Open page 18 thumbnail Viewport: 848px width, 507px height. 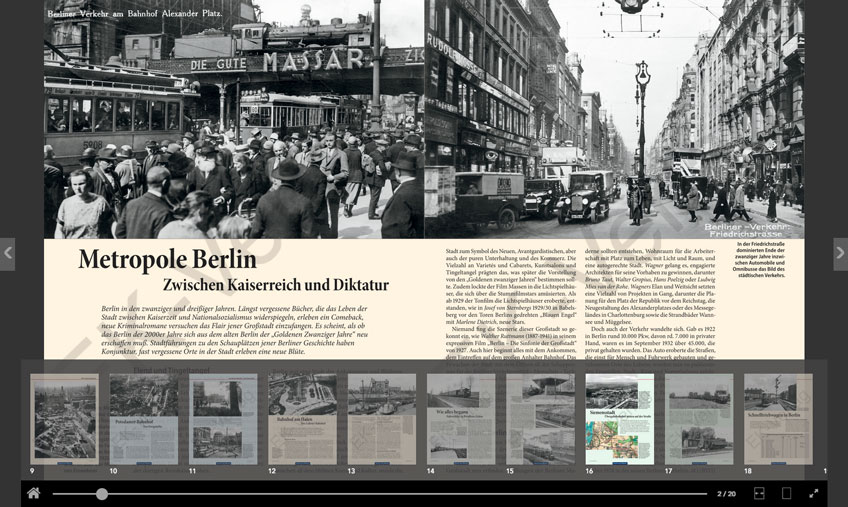coord(778,419)
